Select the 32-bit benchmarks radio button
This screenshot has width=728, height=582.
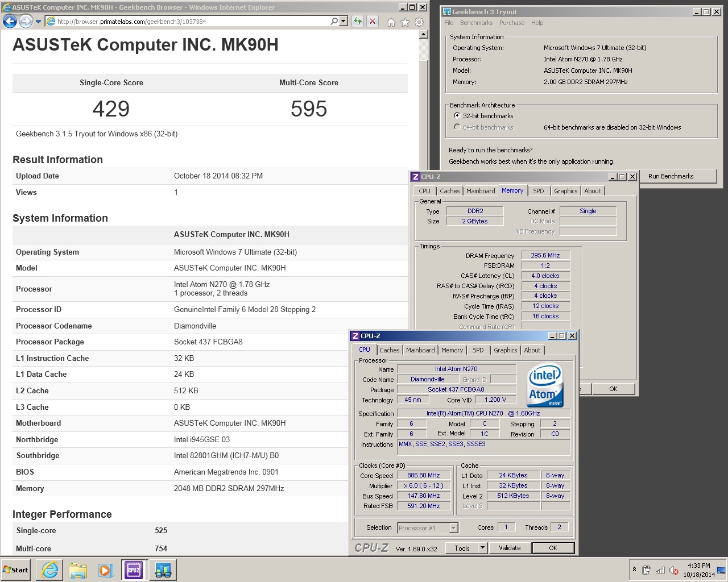pyautogui.click(x=457, y=115)
